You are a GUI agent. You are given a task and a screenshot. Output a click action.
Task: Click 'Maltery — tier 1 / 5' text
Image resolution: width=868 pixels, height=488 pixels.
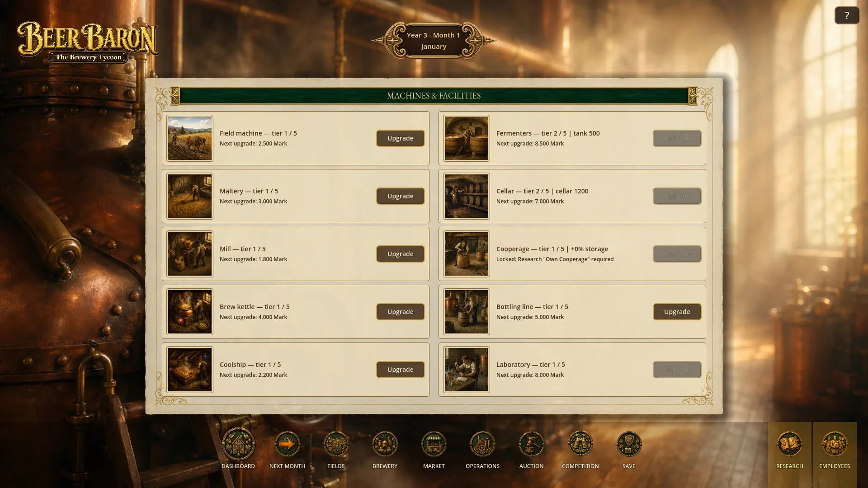[249, 191]
